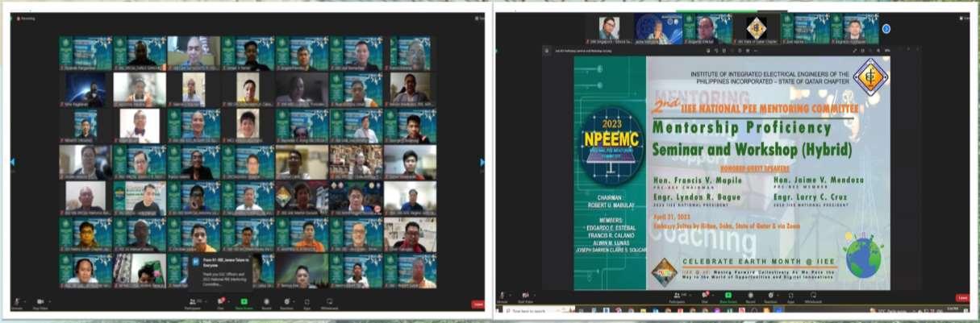Expand video options arrow in left window
The image size is (980, 323).
[49, 300]
